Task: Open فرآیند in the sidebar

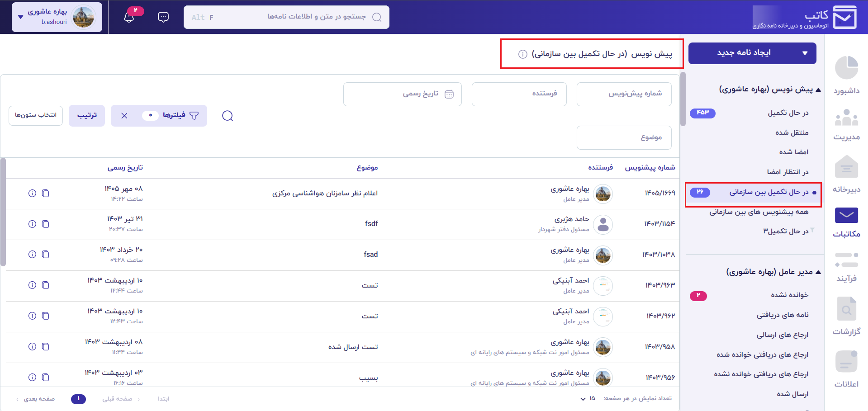Action: point(846,268)
